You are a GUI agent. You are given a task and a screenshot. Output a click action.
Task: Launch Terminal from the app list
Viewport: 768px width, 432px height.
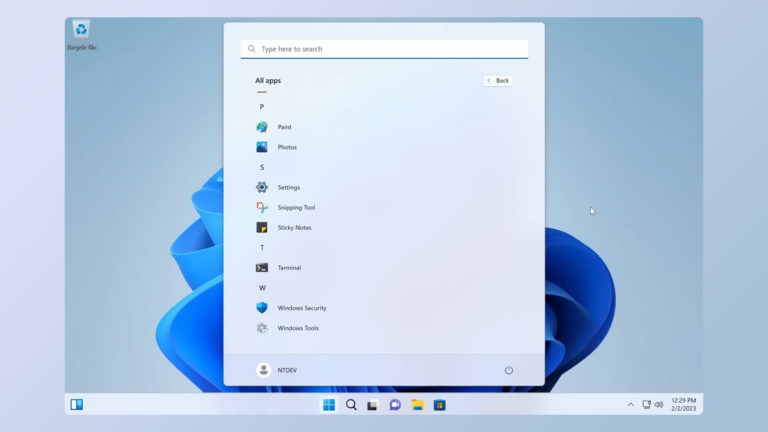[262, 268]
